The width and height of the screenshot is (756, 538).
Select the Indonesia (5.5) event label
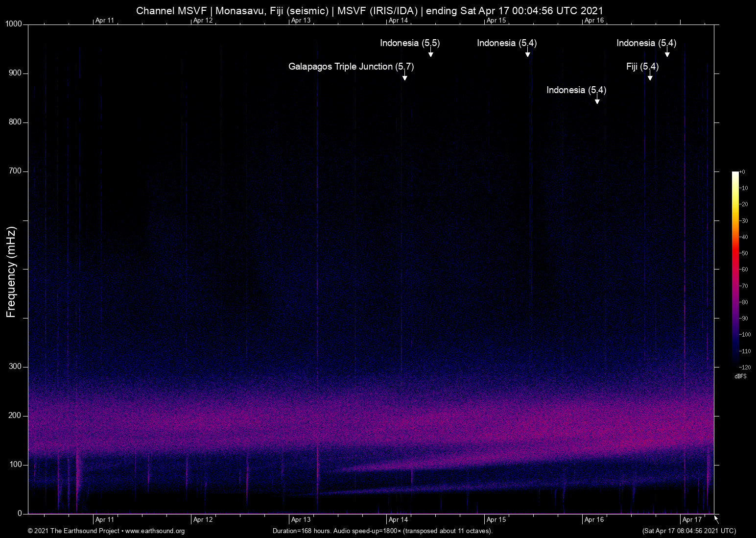pyautogui.click(x=410, y=43)
